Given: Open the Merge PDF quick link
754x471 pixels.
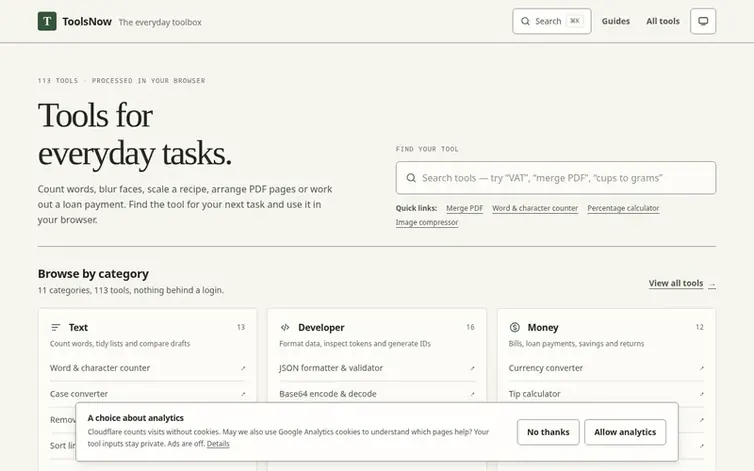Looking at the screenshot, I should pyautogui.click(x=465, y=208).
